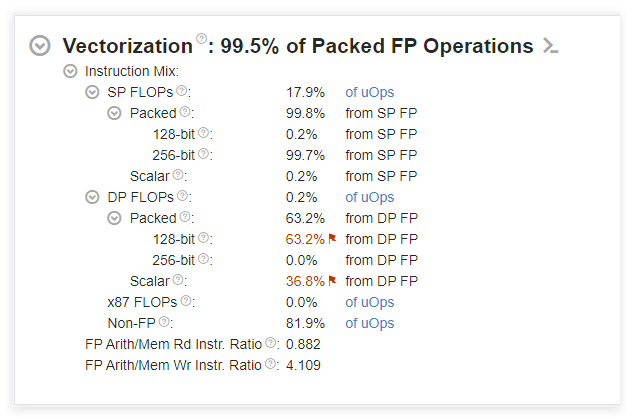Click help icon for FP Arith/Mem Rd Ratio
Screen dimensions: 632x419
[x=270, y=343]
